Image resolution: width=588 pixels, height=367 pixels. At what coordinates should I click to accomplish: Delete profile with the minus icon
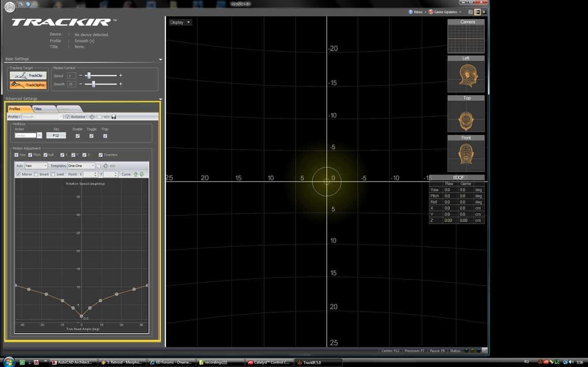pos(106,117)
